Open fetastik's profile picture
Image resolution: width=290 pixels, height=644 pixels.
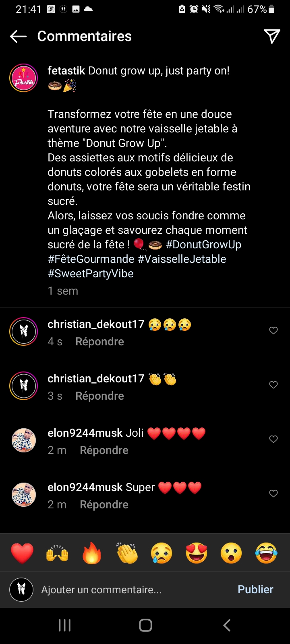[x=24, y=78]
